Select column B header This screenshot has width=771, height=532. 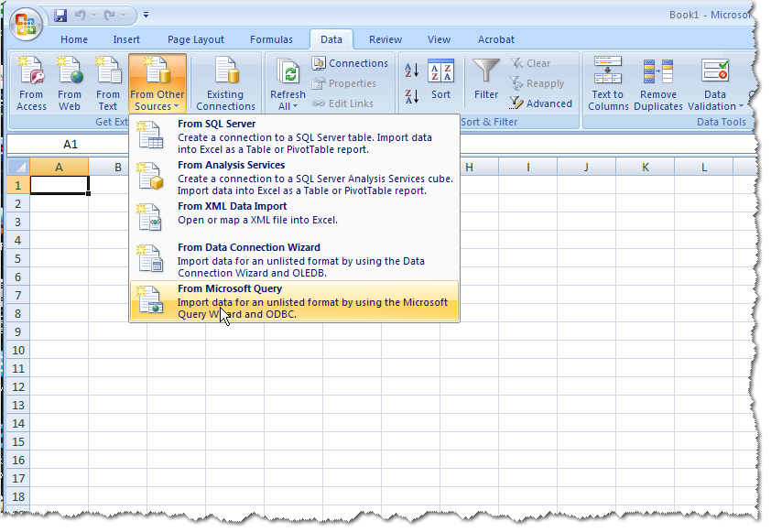[x=118, y=168]
